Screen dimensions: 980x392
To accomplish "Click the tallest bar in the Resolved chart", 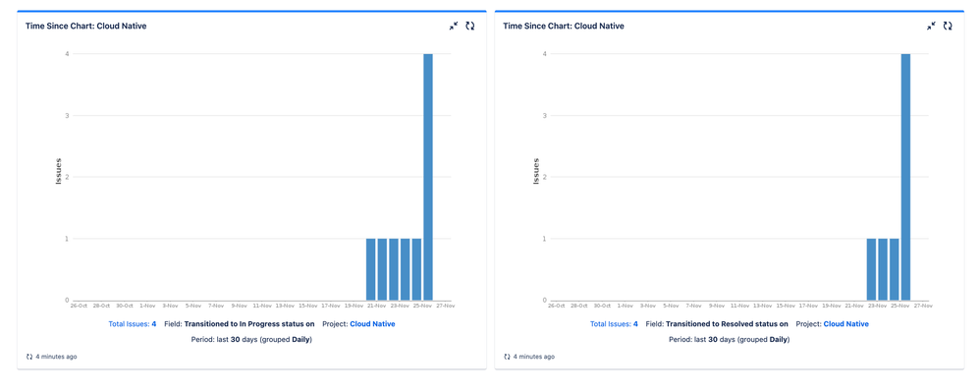I will point(905,177).
